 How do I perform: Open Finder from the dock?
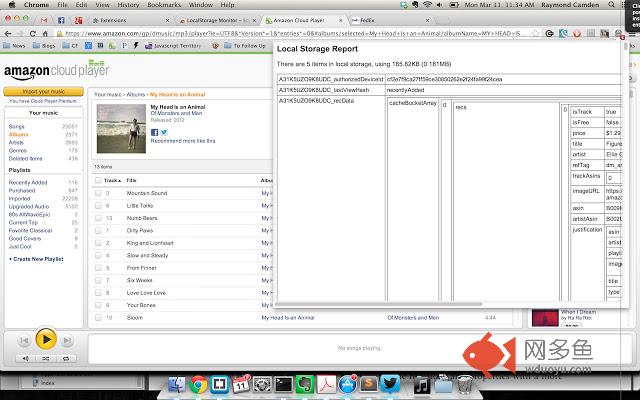[177, 384]
